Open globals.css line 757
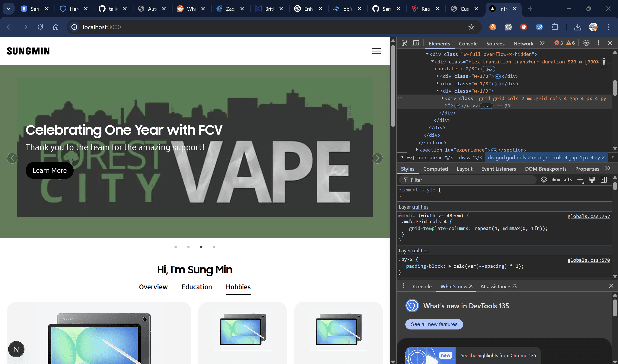This screenshot has height=364, width=618. tap(589, 216)
